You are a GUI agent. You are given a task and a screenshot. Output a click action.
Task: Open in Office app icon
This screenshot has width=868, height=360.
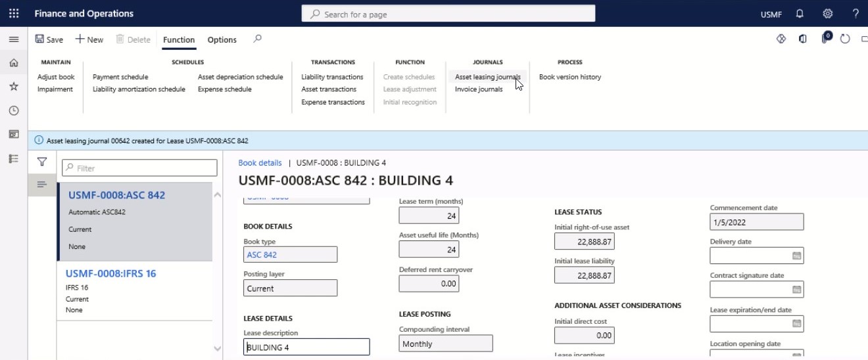(803, 39)
